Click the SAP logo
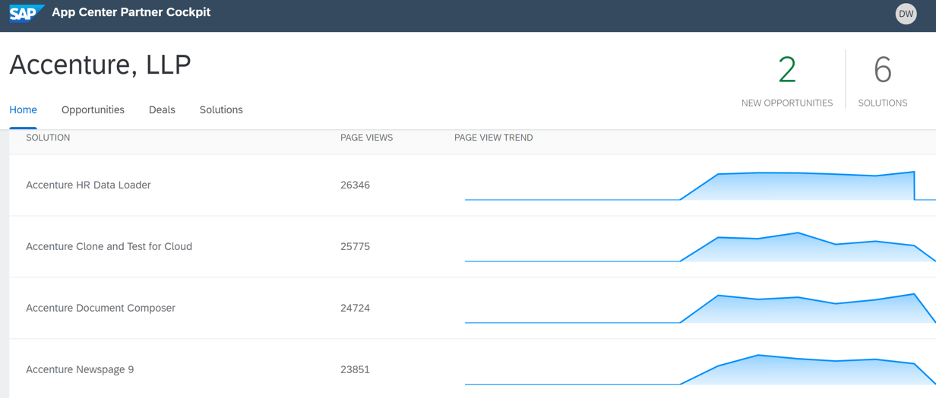The width and height of the screenshot is (936, 398). pyautogui.click(x=27, y=13)
